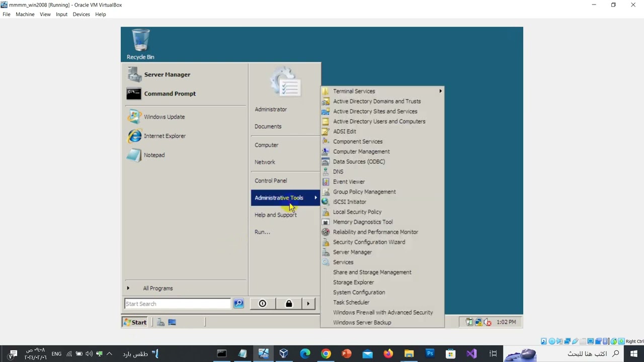Open Computer from start menu

click(266, 145)
